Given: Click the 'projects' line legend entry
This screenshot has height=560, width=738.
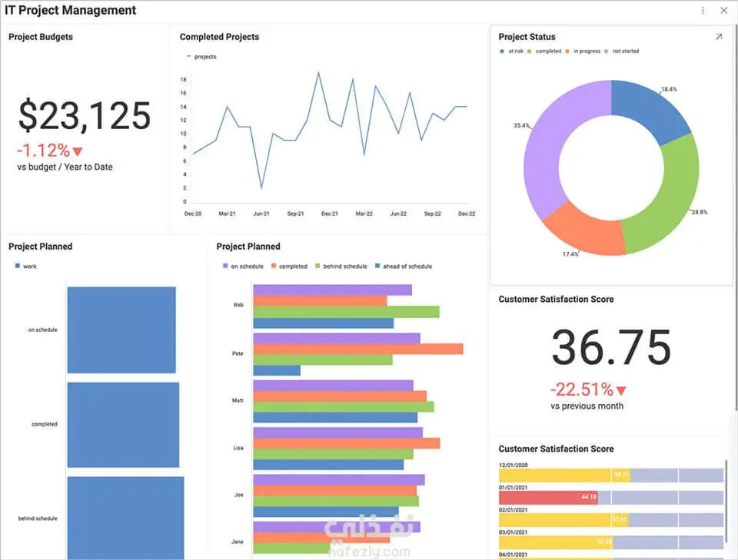Looking at the screenshot, I should pos(201,57).
